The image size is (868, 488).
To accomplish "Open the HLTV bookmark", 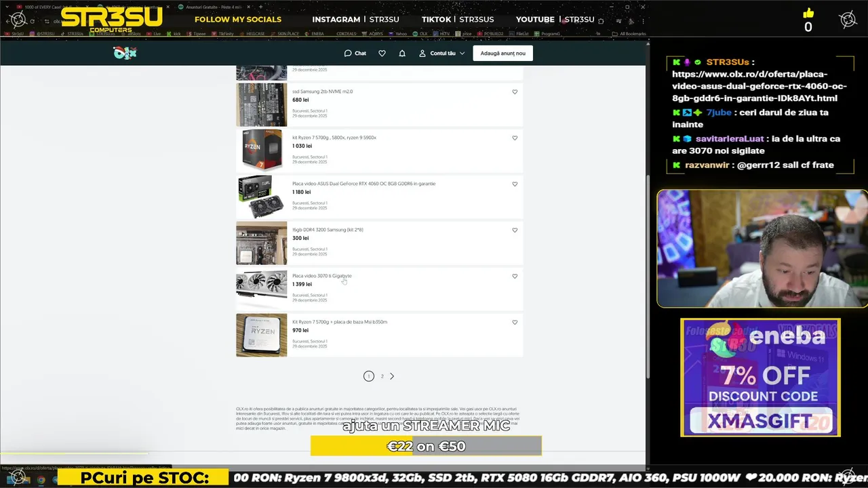I will tap(441, 33).
